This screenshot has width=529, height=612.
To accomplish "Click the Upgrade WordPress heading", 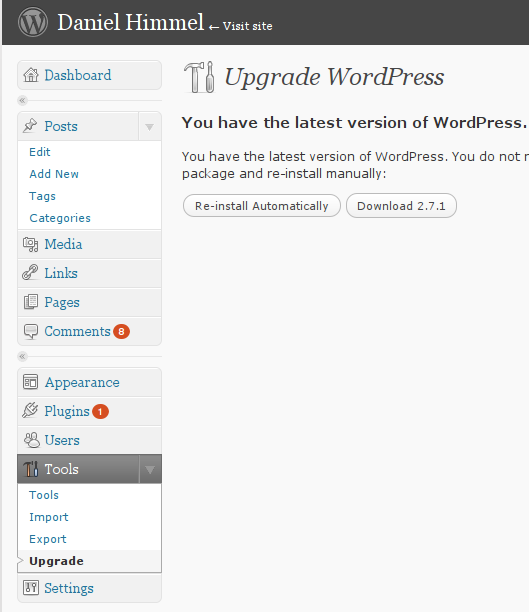I will click(335, 77).
